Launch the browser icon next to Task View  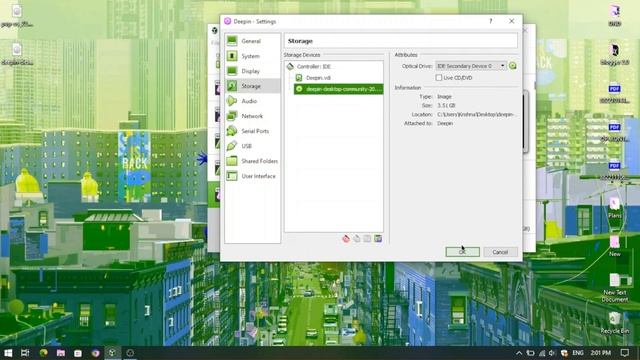click(x=43, y=353)
